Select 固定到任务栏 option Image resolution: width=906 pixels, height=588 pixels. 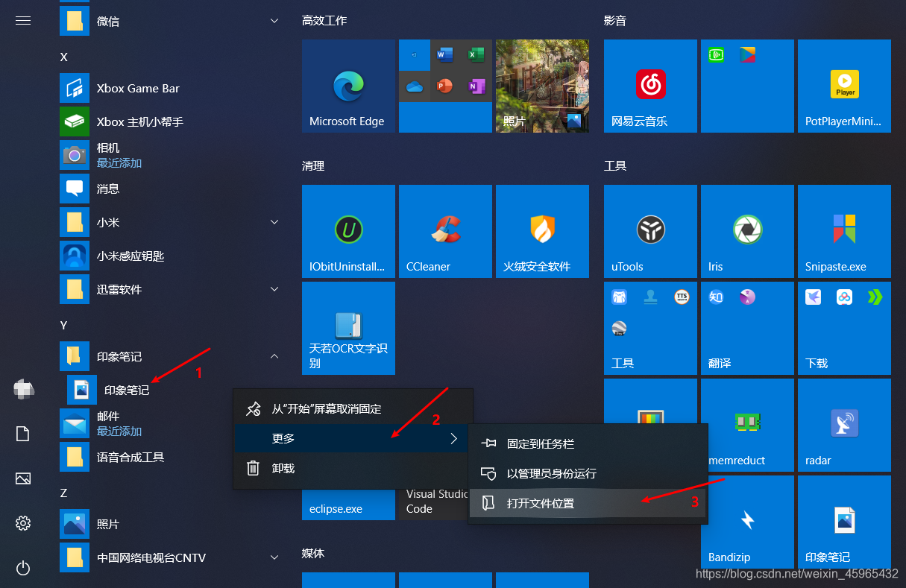pyautogui.click(x=588, y=443)
